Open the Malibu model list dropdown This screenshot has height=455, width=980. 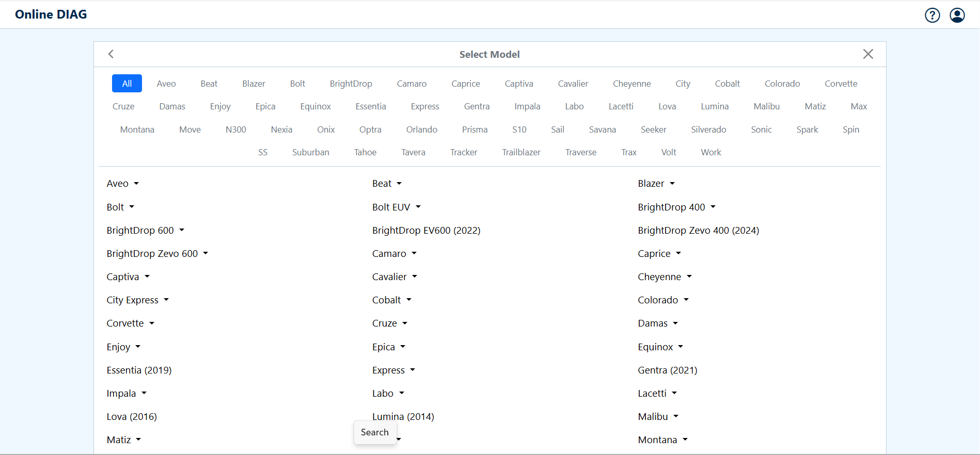coord(658,416)
